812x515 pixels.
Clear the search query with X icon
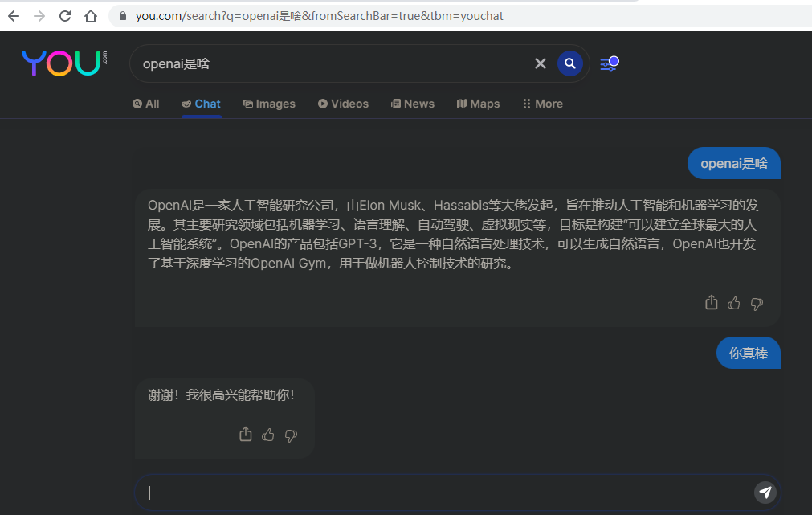(x=540, y=63)
